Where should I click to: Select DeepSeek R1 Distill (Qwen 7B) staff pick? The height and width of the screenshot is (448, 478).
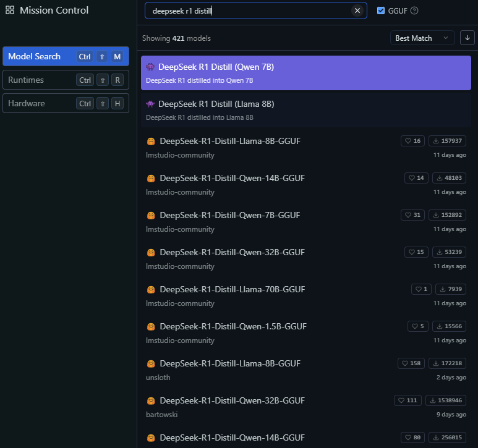pyautogui.click(x=305, y=73)
